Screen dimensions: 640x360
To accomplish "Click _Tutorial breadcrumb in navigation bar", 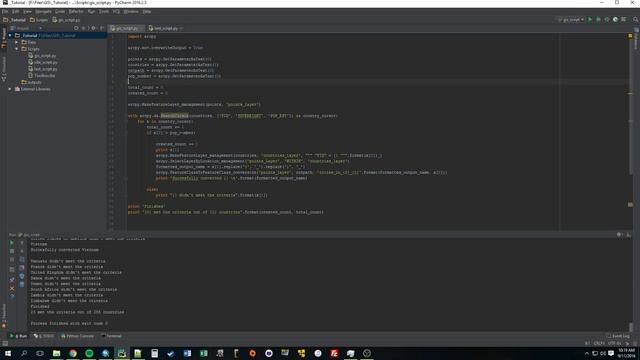I will coord(15,20).
